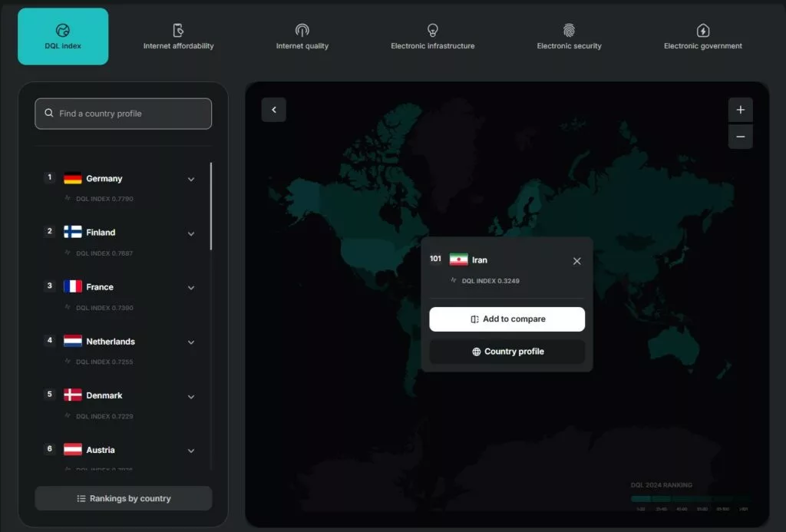Click the map back arrow button
The image size is (786, 532).
[x=274, y=110]
